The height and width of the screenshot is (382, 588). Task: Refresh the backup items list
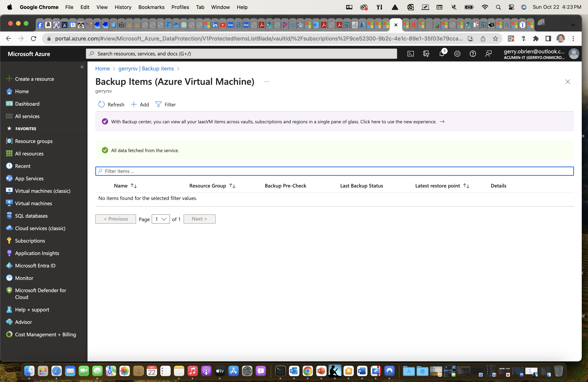(111, 104)
